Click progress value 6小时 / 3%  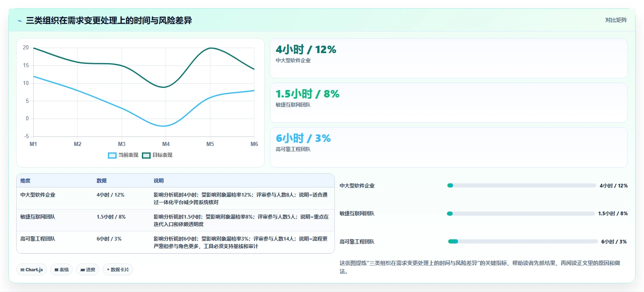614,242
